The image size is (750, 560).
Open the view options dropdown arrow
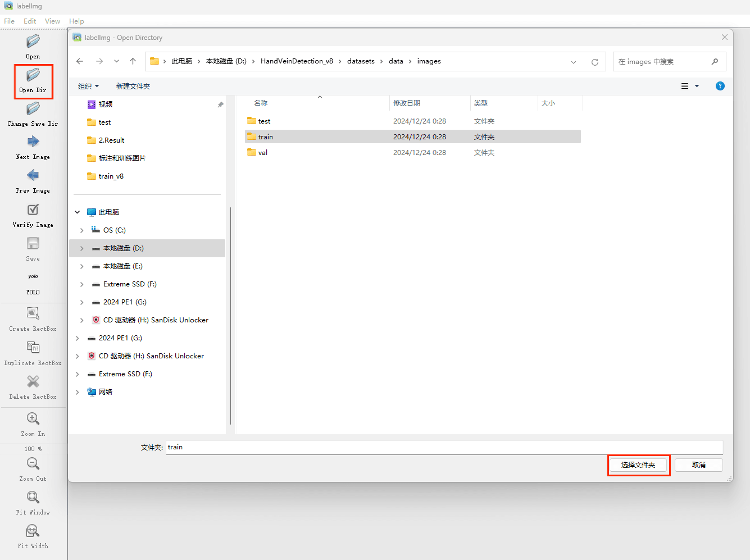(x=697, y=86)
